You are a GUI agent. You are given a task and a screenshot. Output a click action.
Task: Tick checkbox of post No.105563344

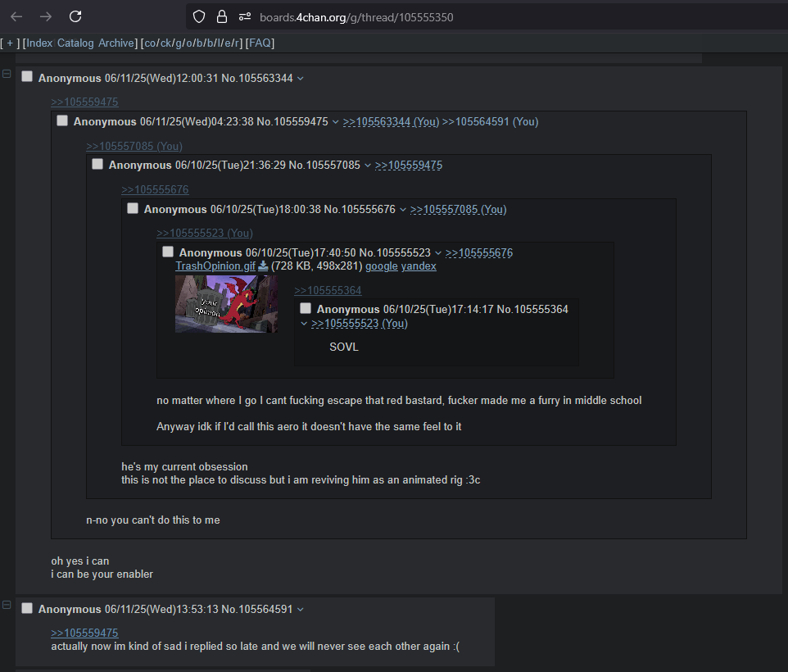(x=27, y=76)
